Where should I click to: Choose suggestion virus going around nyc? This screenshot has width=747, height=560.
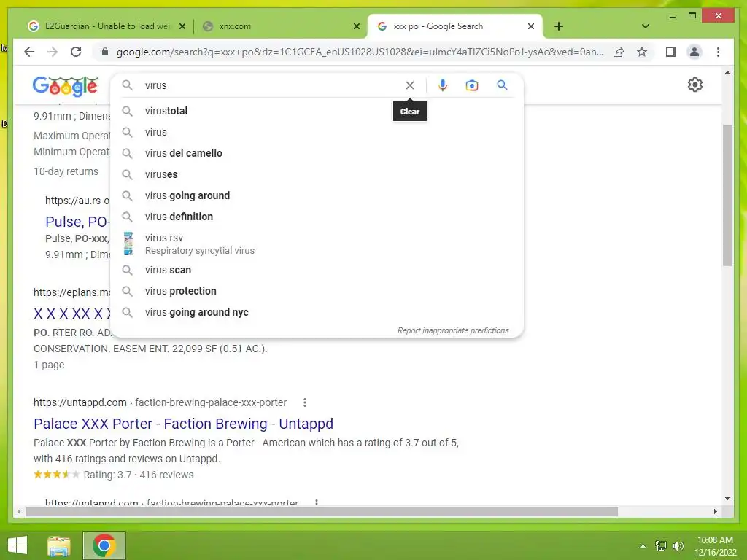pos(317,312)
